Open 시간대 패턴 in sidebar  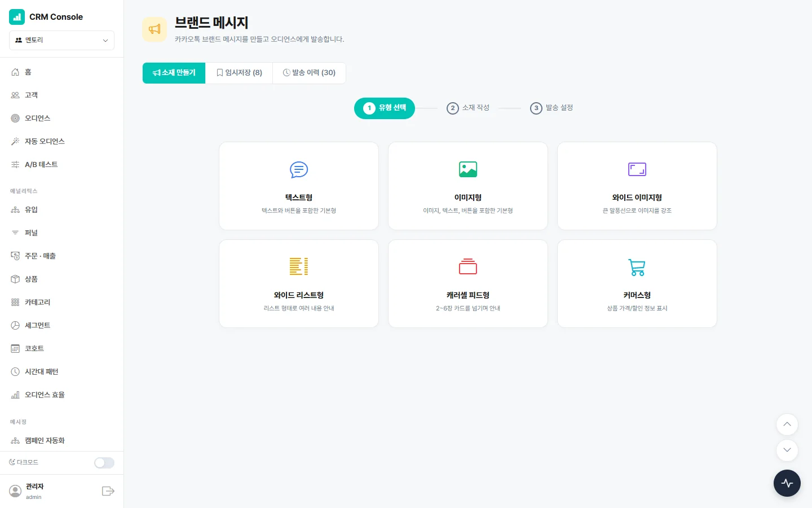(62, 372)
